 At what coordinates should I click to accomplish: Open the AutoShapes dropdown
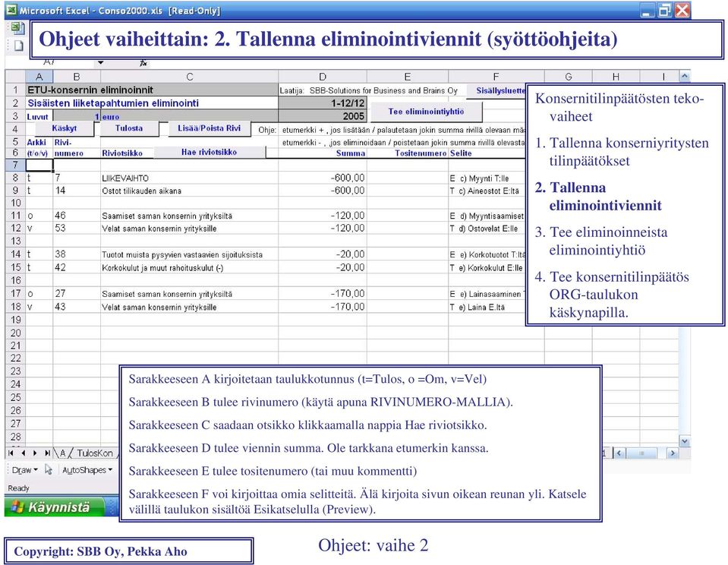point(87,470)
